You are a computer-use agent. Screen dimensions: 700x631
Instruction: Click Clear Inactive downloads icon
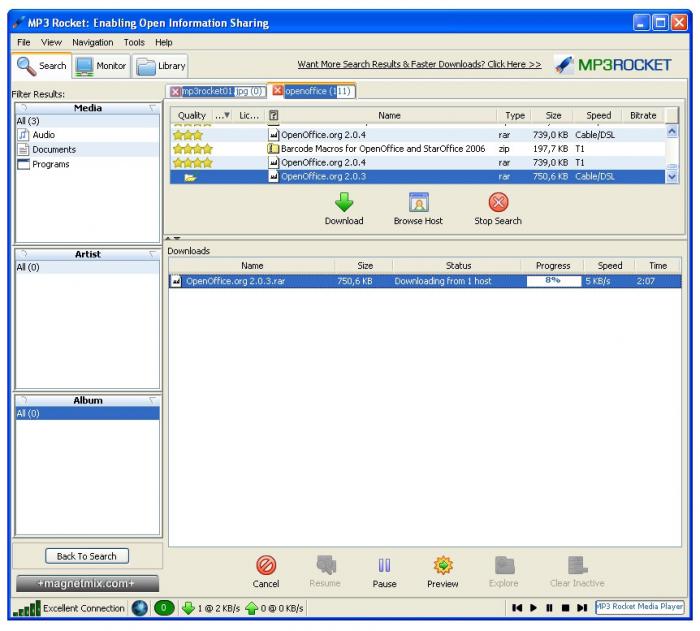point(577,565)
